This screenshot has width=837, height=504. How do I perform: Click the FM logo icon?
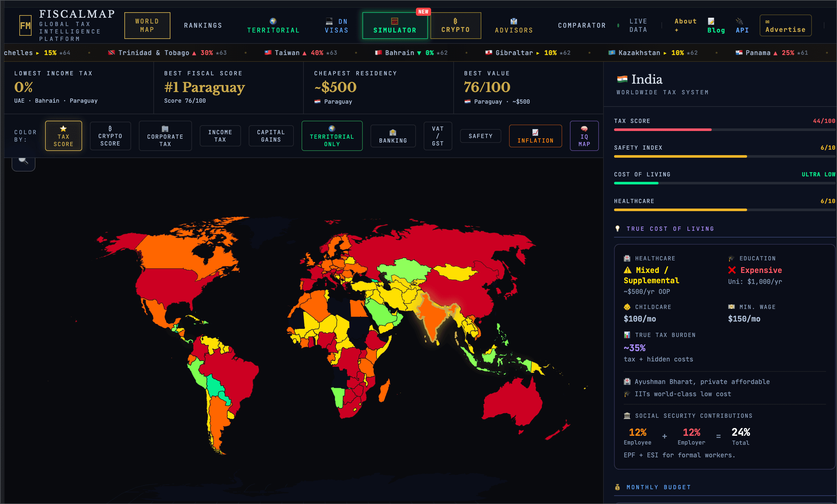point(25,25)
